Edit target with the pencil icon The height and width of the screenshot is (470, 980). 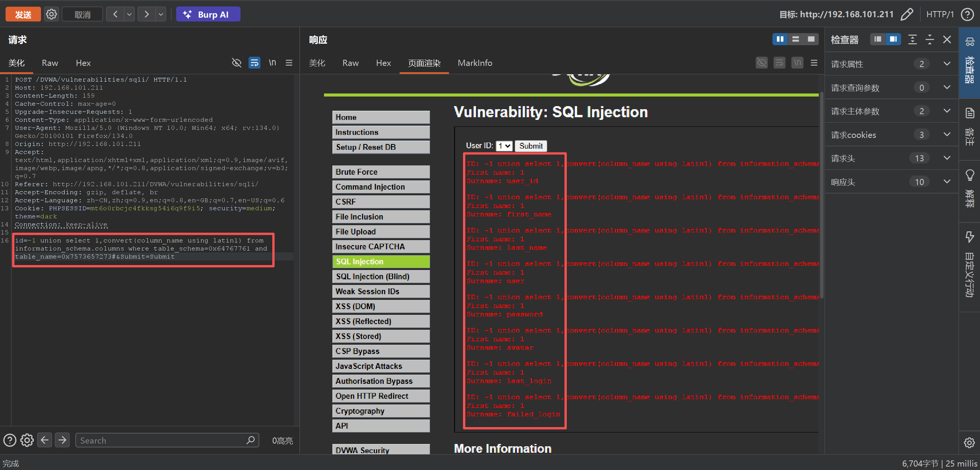pyautogui.click(x=906, y=15)
